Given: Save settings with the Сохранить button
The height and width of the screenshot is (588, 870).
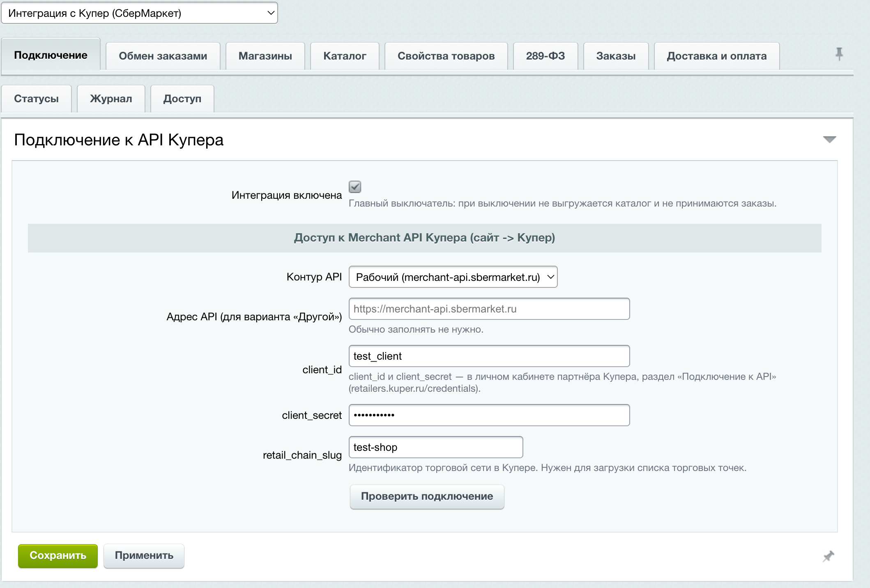Looking at the screenshot, I should 58,556.
